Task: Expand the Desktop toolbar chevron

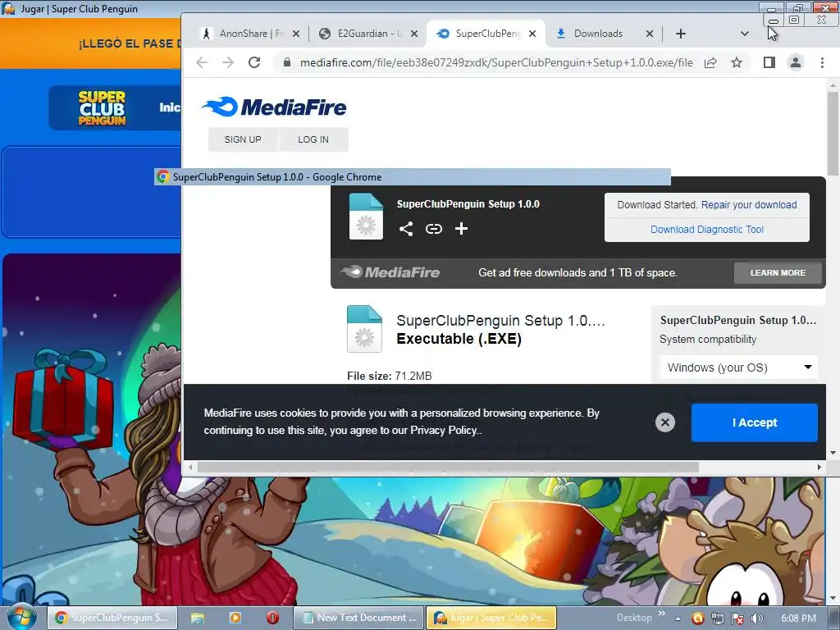Action: point(661,614)
